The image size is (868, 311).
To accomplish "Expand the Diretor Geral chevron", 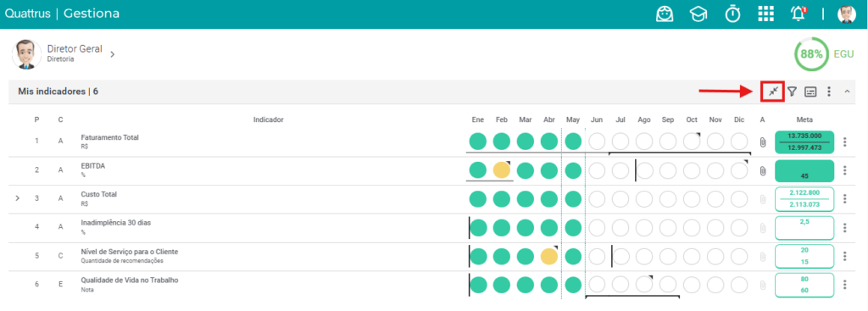I will [x=113, y=54].
